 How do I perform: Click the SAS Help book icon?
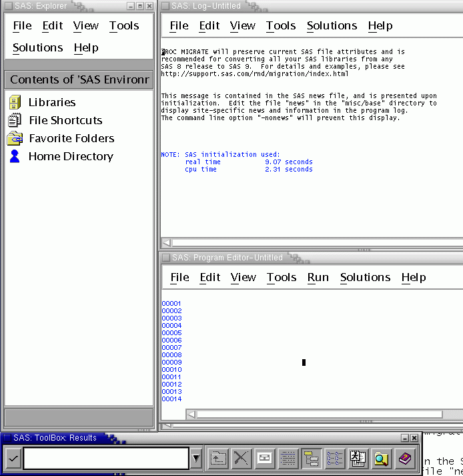pos(404,459)
